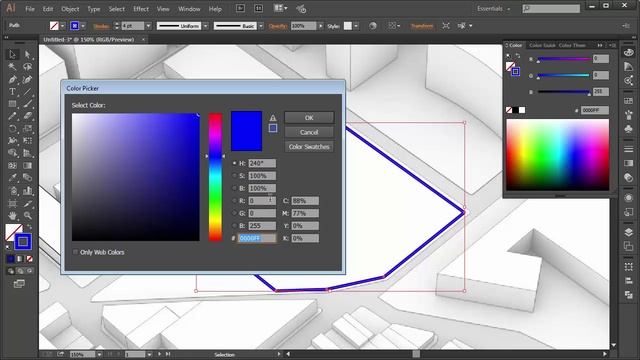Viewport: 640px width, 360px height.
Task: Click the Color Swatches button
Action: pos(309,147)
